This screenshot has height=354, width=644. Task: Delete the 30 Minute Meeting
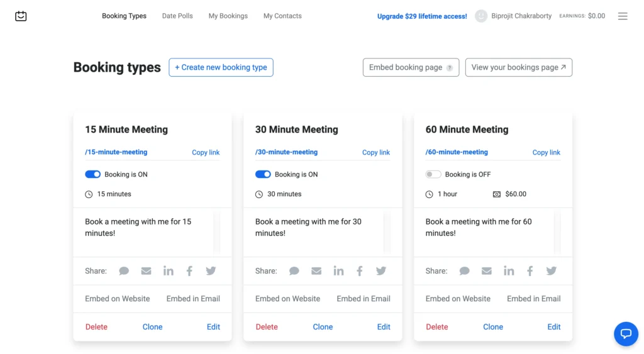coord(267,327)
